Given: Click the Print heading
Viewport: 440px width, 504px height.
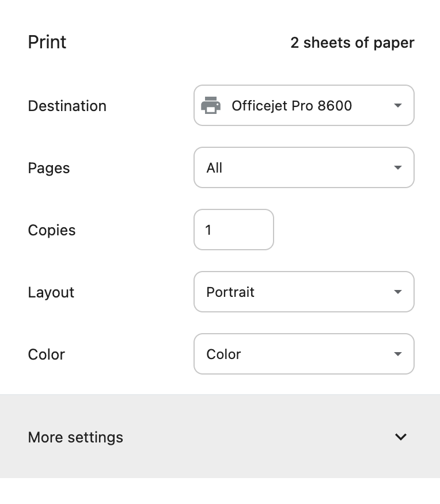Looking at the screenshot, I should tap(47, 42).
